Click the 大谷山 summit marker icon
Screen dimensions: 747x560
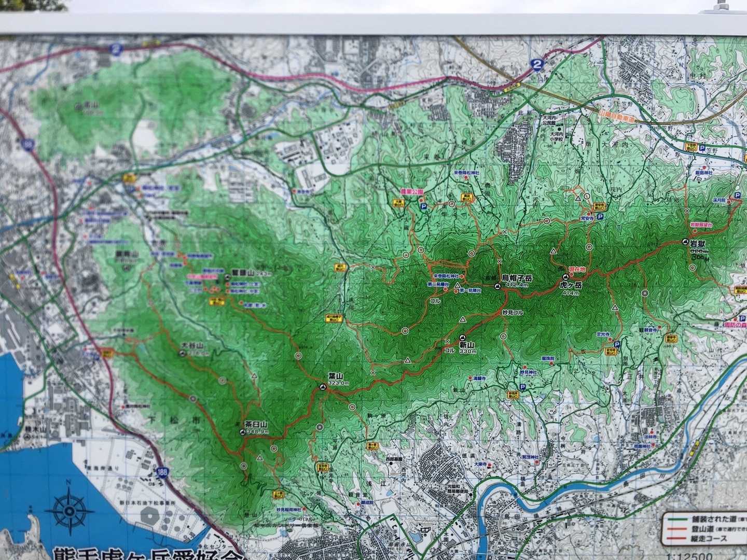point(181,354)
